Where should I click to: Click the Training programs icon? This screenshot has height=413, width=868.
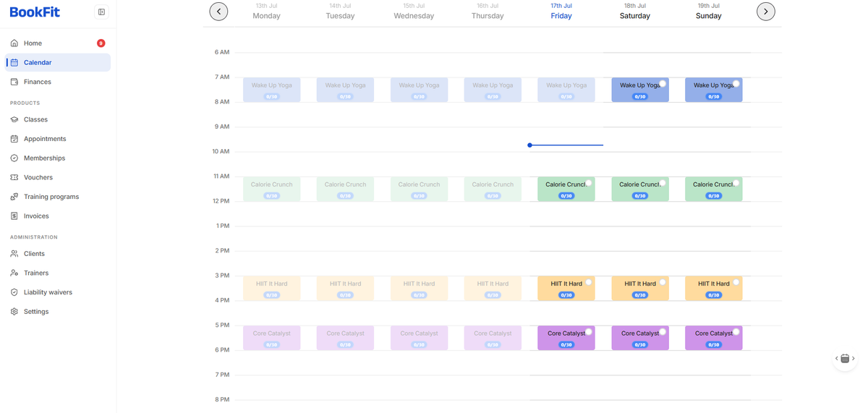pos(14,197)
